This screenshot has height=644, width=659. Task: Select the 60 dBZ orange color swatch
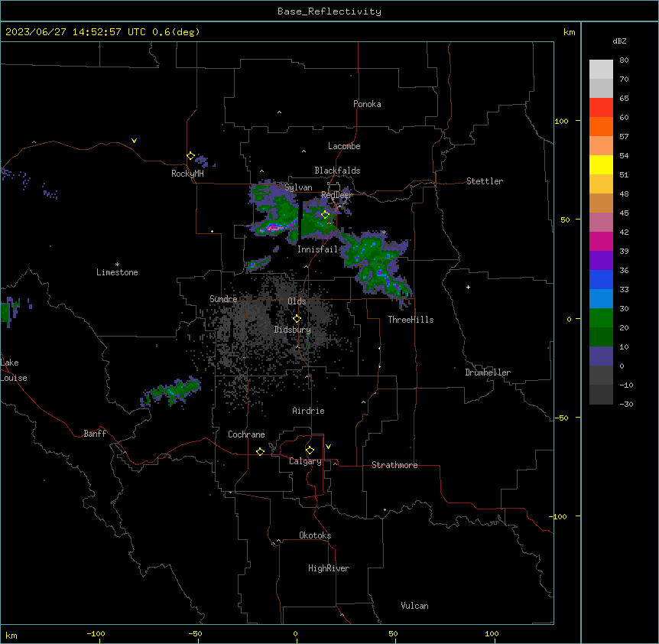(x=601, y=126)
